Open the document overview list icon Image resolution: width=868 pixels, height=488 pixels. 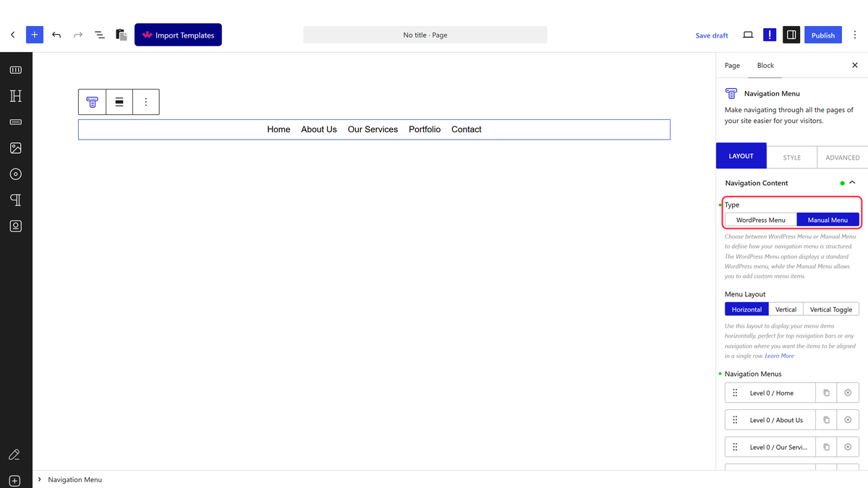tap(100, 35)
